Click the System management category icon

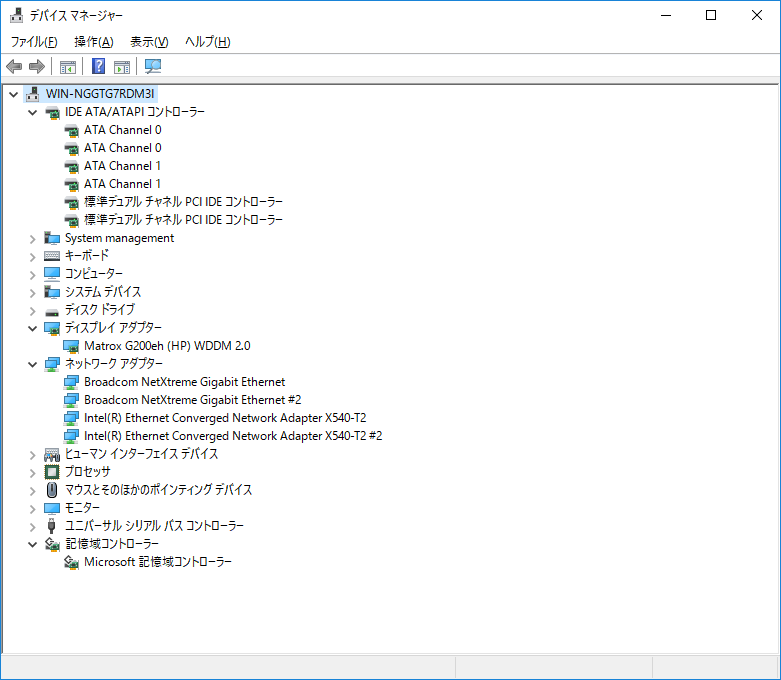(x=52, y=238)
